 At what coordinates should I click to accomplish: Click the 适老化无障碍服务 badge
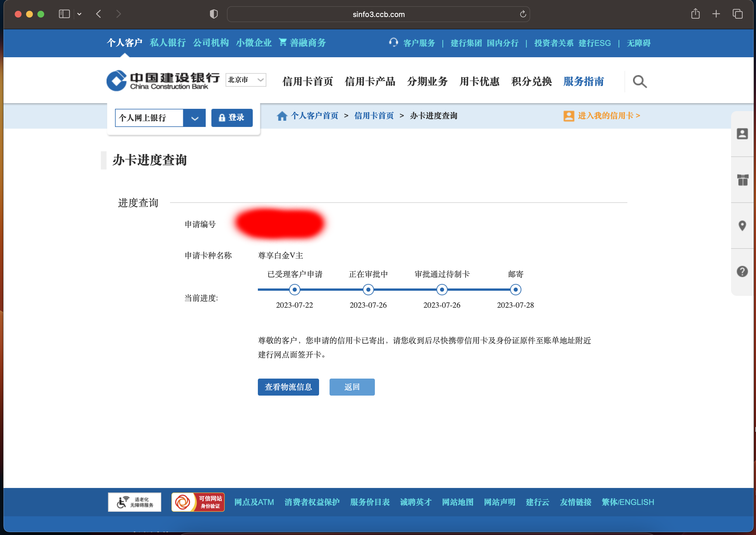[x=135, y=502]
